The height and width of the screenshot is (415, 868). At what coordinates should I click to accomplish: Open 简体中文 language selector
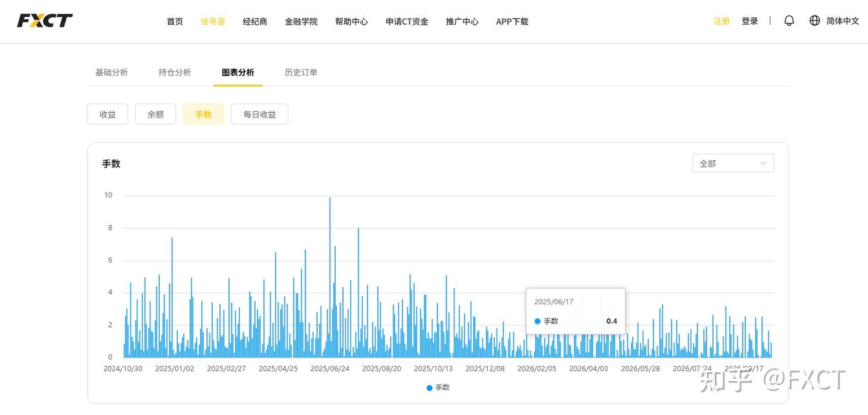(x=843, y=21)
